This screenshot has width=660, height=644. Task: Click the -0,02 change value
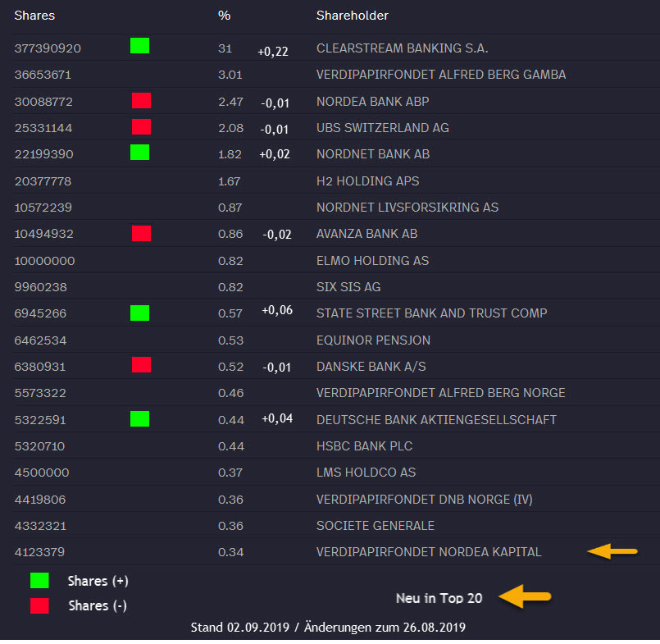click(277, 235)
